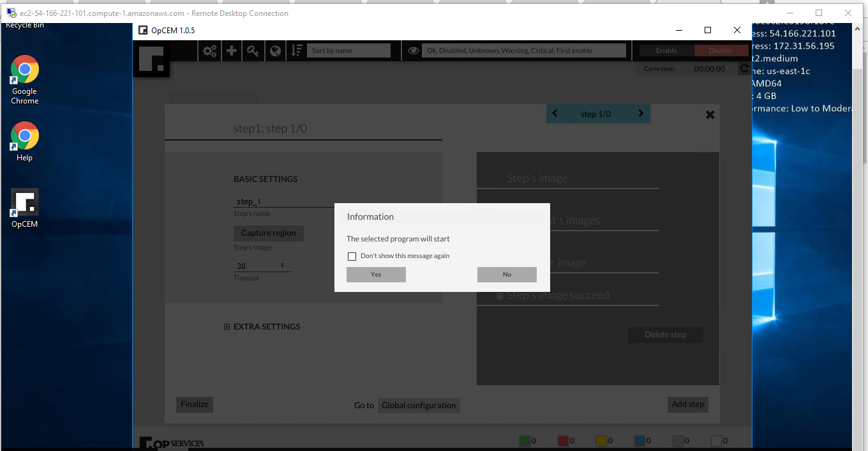The image size is (868, 451).
Task: Go to previous step with left arrow
Action: (555, 114)
